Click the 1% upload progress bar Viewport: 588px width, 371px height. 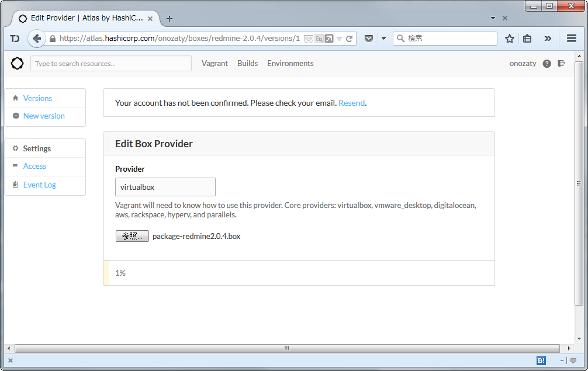[299, 273]
